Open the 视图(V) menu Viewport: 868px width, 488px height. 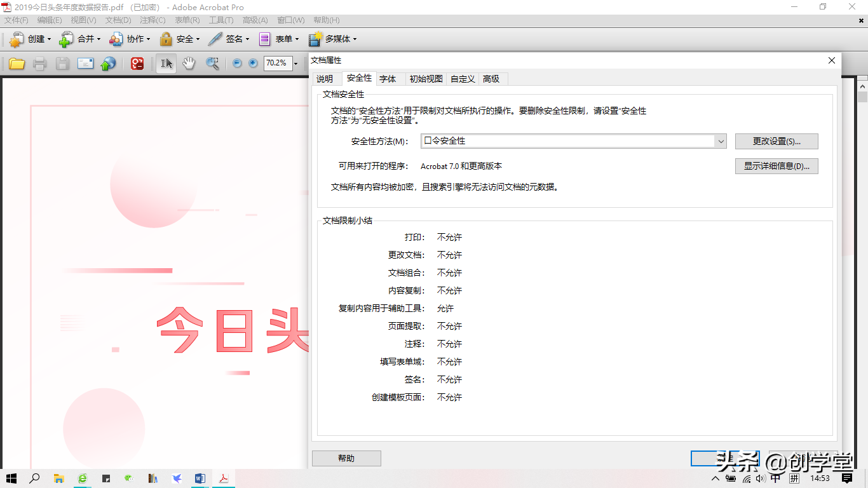83,20
